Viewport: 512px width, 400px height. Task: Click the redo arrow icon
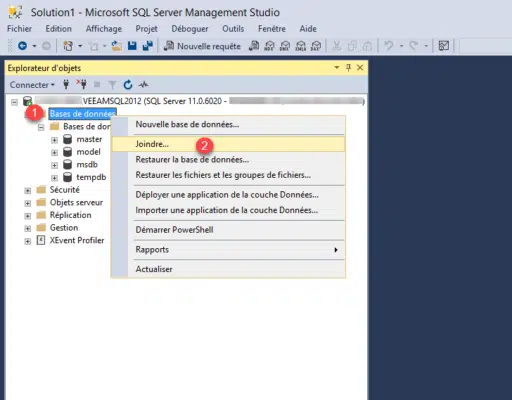[413, 46]
